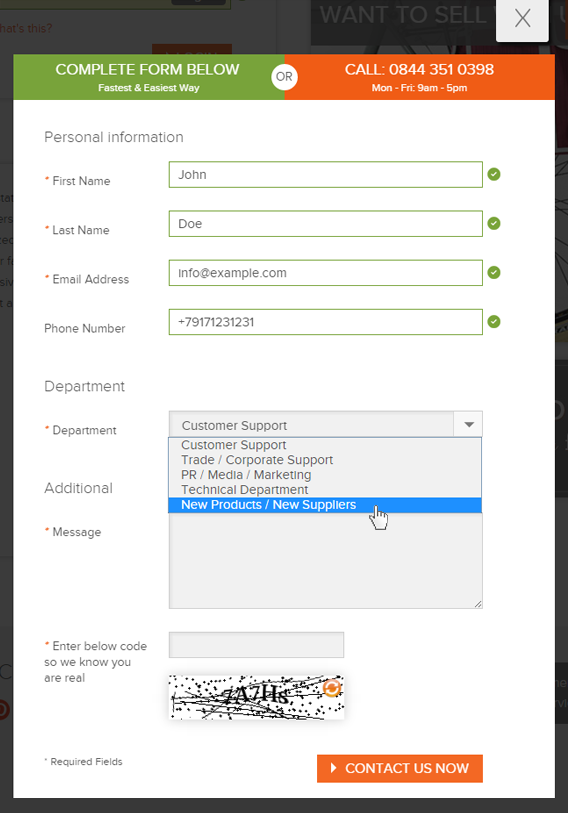This screenshot has height=813, width=568.
Task: Close the contact form with X
Action: click(x=522, y=18)
